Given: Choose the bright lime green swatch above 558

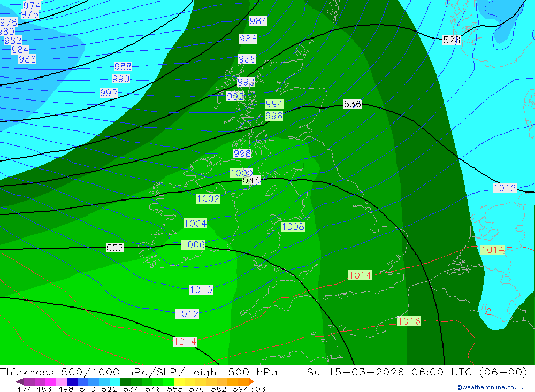Looking at the screenshot, I should 169,381.
